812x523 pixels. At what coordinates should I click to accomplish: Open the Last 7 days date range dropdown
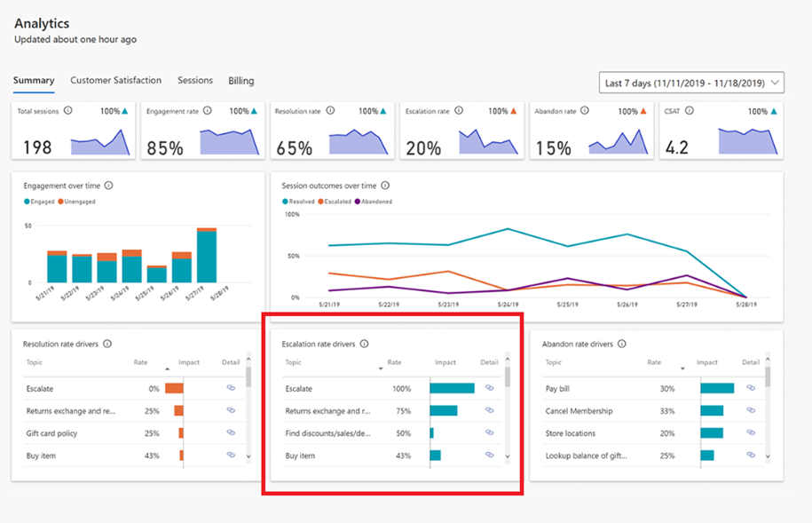(x=691, y=83)
